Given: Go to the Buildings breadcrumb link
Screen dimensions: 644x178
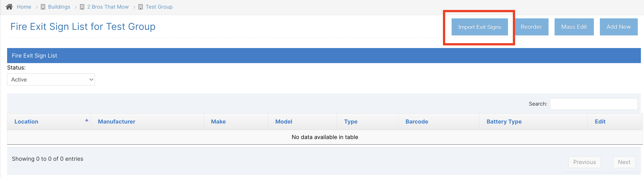Looking at the screenshot, I should tap(59, 7).
